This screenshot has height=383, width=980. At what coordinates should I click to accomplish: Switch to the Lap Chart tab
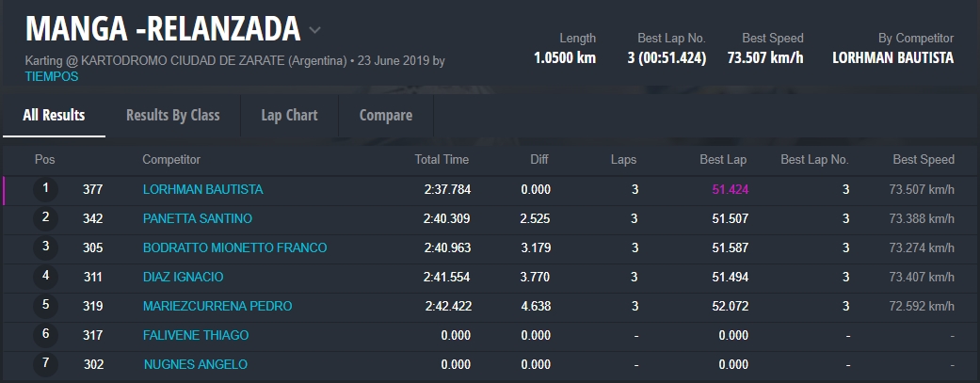click(x=289, y=115)
